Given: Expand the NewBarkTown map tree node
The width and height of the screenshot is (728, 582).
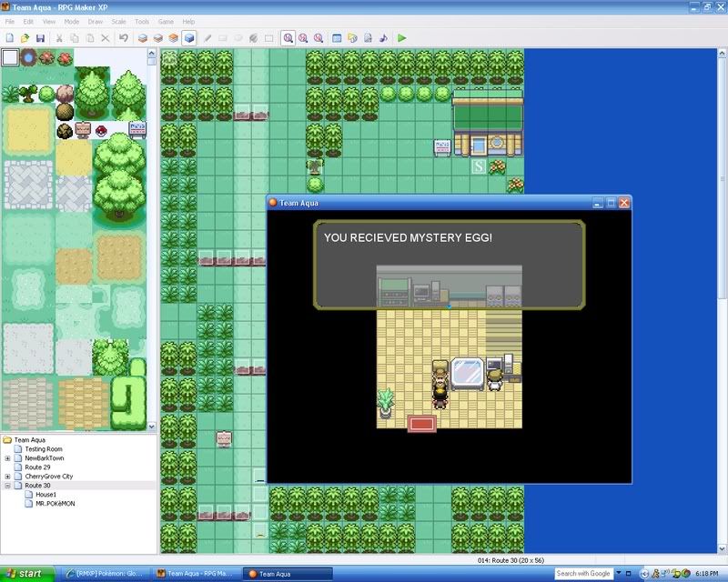Looking at the screenshot, I should pyautogui.click(x=7, y=458).
